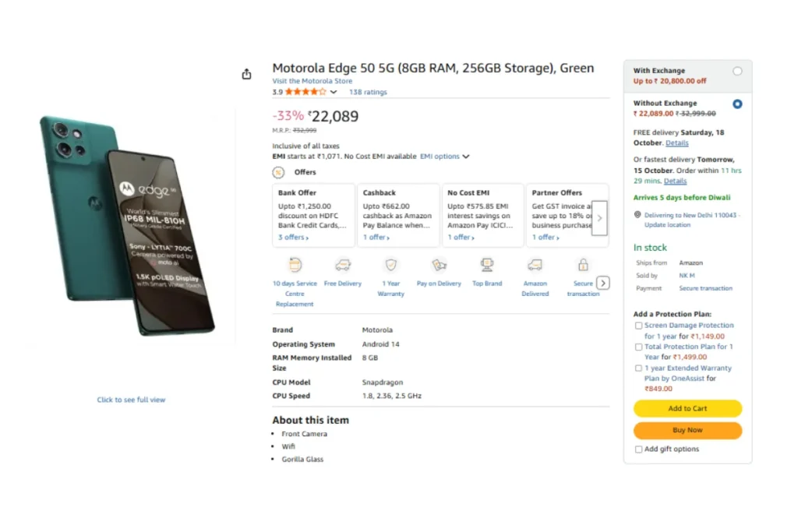Open the Cashback offer card
The width and height of the screenshot is (798, 532).
pos(397,215)
